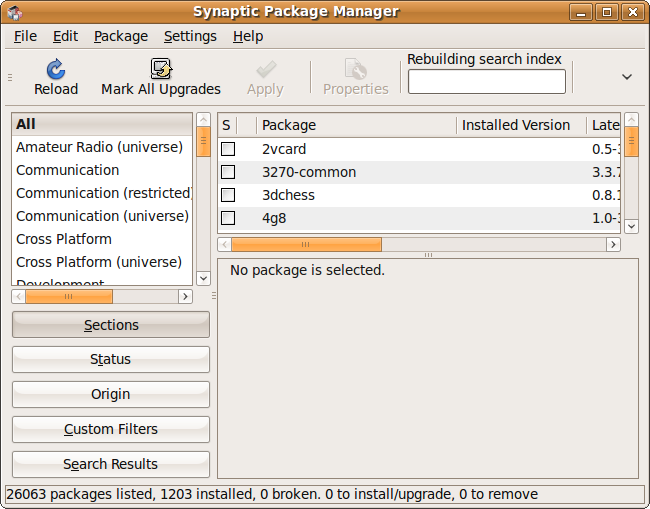Click the package list horizontal scrollbar thumb
The height and width of the screenshot is (509, 650).
306,244
